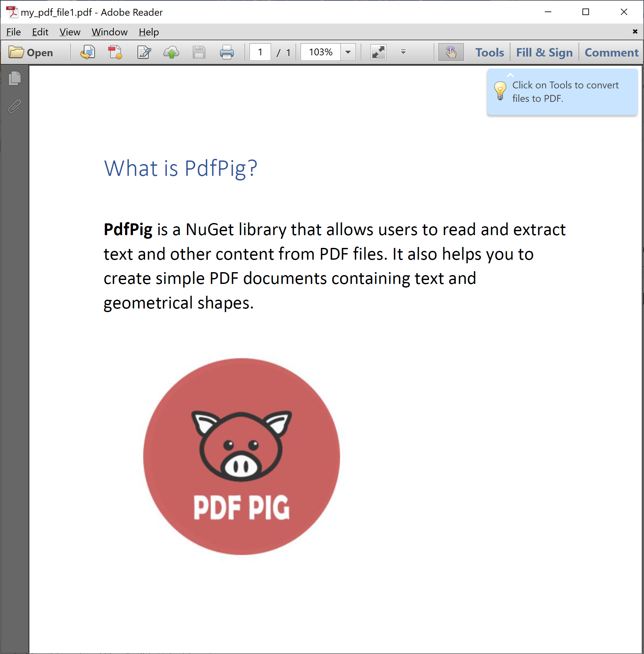The width and height of the screenshot is (644, 654).
Task: Expand the zoom level dropdown arrow
Action: (348, 52)
